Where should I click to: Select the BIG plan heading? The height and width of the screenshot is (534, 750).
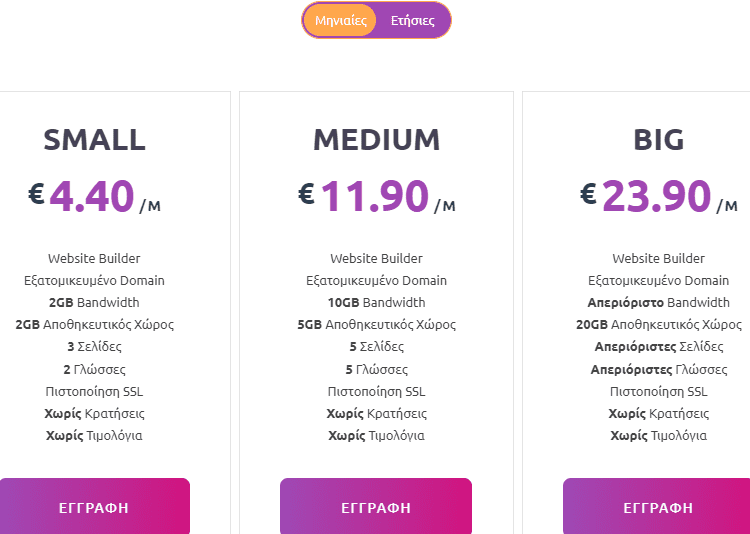tap(659, 140)
